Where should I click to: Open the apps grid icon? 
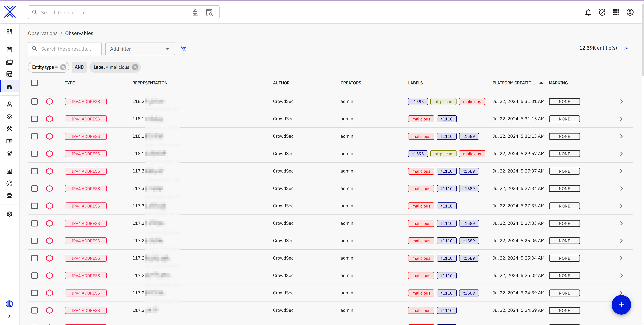point(616,12)
